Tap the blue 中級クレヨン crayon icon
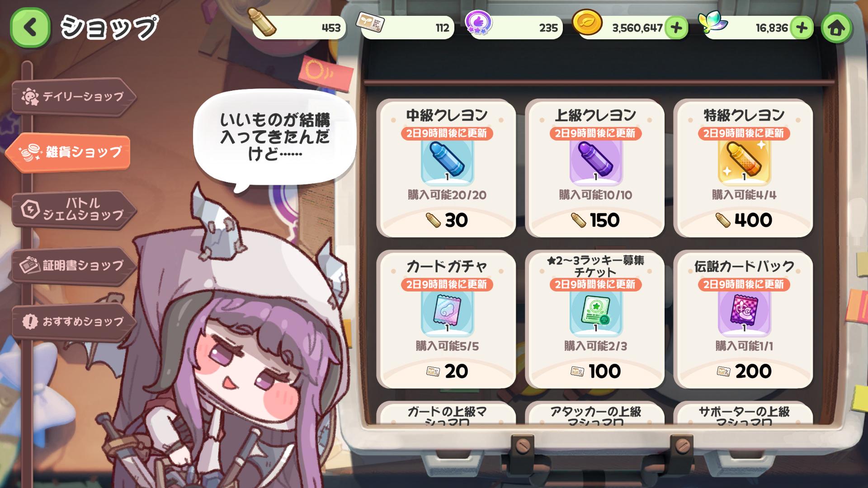 tap(447, 162)
